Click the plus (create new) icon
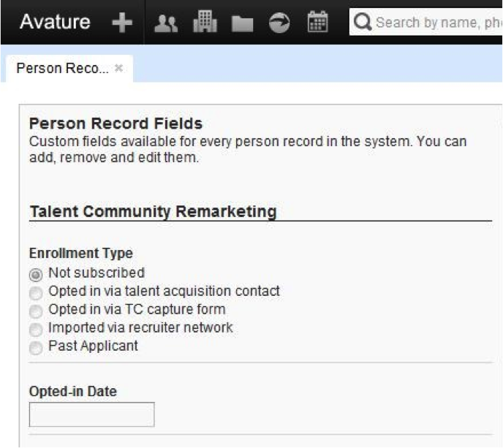The height and width of the screenshot is (448, 503). coord(122,23)
